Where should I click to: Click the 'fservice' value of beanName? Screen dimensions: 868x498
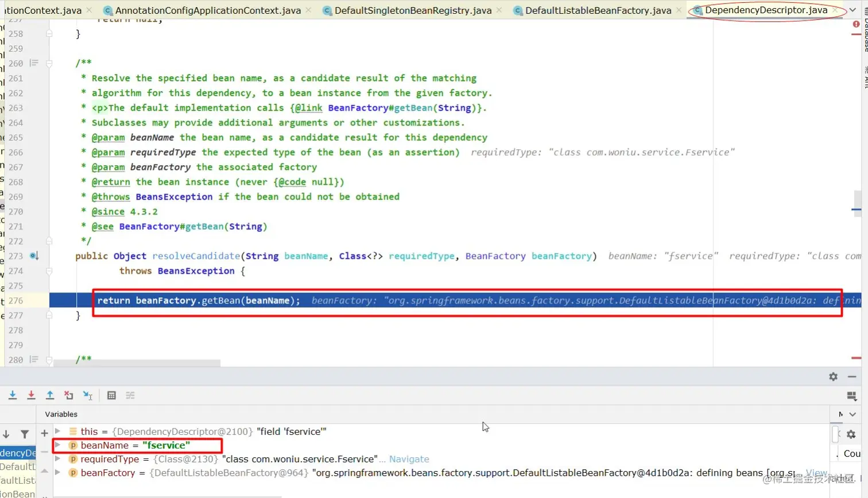tap(166, 445)
